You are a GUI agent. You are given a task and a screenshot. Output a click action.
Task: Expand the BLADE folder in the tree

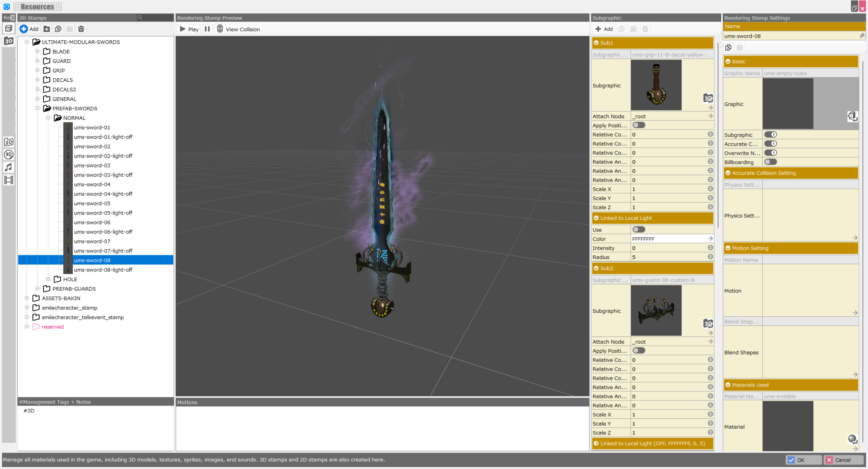[x=38, y=51]
